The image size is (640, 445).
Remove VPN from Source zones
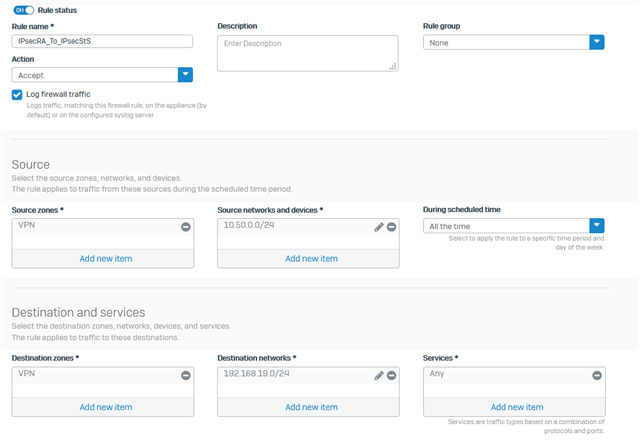click(x=186, y=227)
